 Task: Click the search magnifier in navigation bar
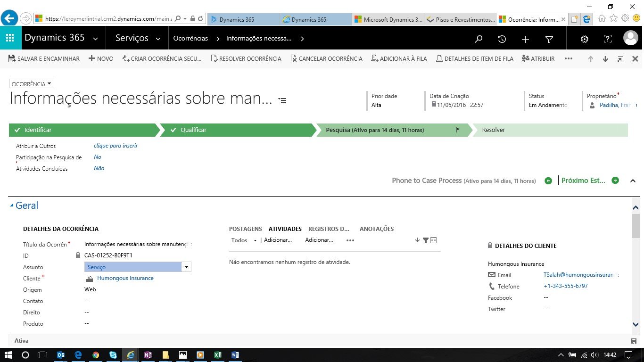tap(479, 40)
